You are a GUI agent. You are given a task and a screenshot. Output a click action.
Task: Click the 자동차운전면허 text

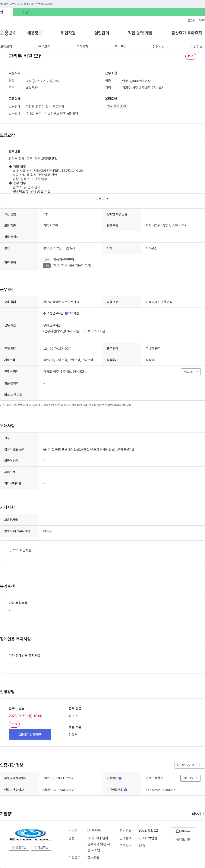[63, 259]
